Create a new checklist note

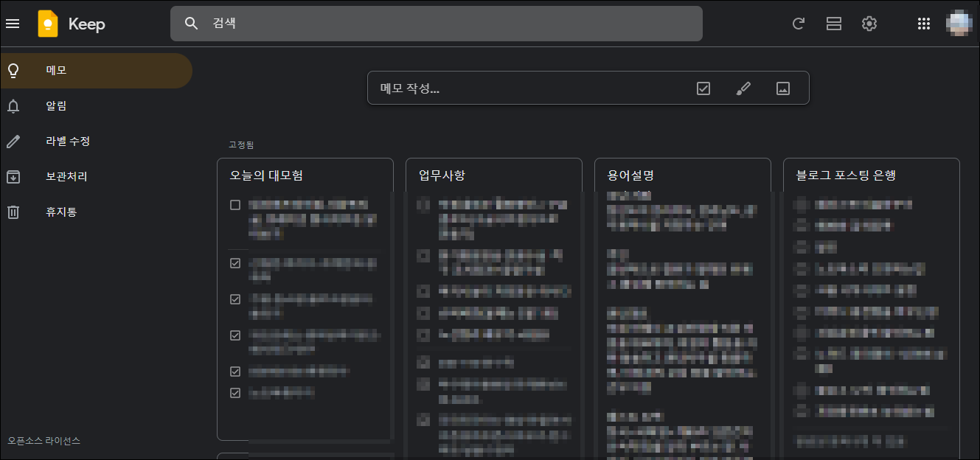click(703, 88)
